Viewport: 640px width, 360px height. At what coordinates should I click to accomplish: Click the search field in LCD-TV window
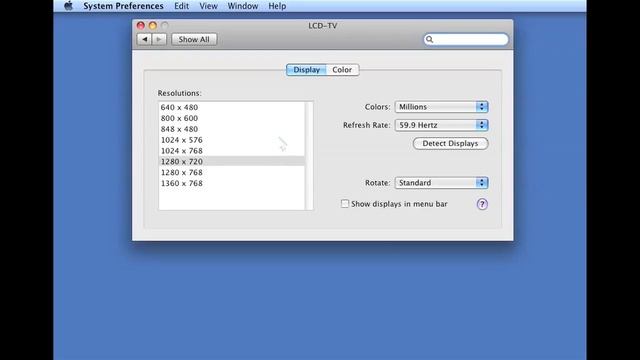pyautogui.click(x=466, y=39)
